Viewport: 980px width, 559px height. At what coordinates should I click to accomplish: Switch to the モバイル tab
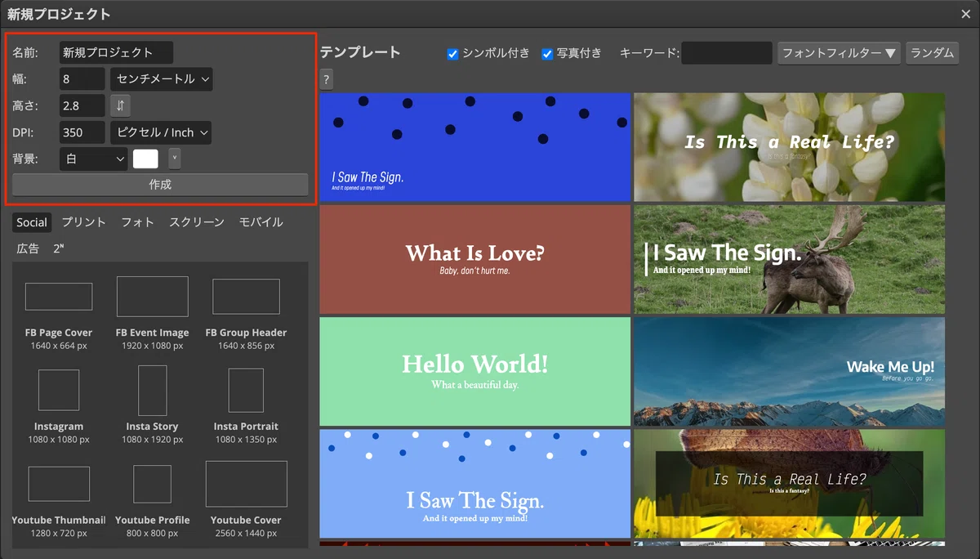coord(261,222)
